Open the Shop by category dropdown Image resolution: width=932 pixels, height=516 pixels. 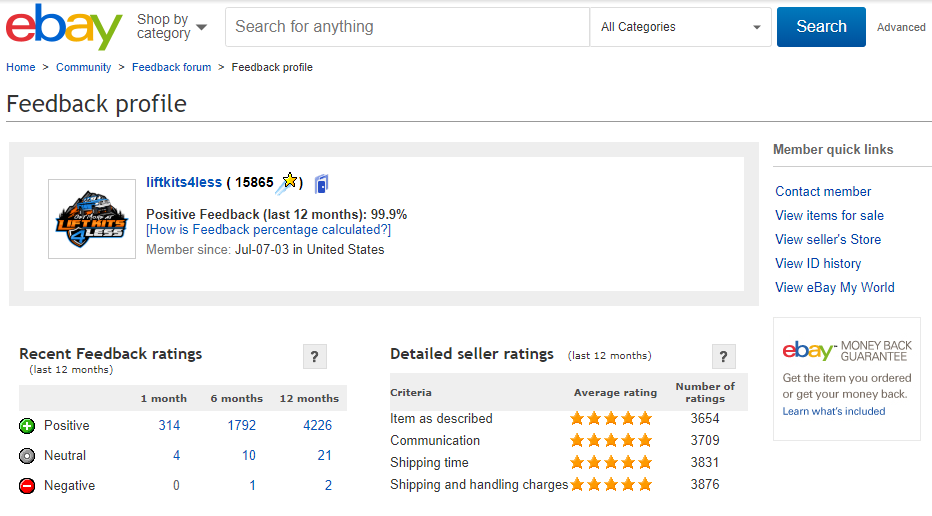tap(171, 27)
